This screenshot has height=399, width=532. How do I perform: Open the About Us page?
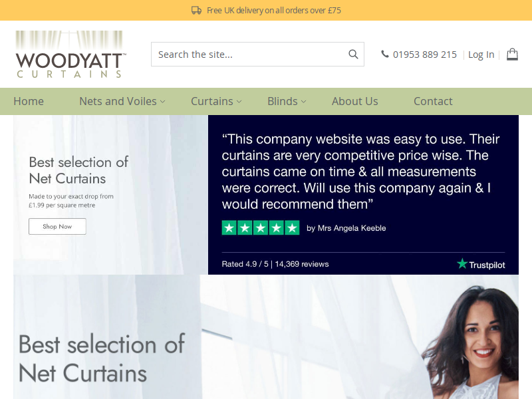tap(355, 101)
